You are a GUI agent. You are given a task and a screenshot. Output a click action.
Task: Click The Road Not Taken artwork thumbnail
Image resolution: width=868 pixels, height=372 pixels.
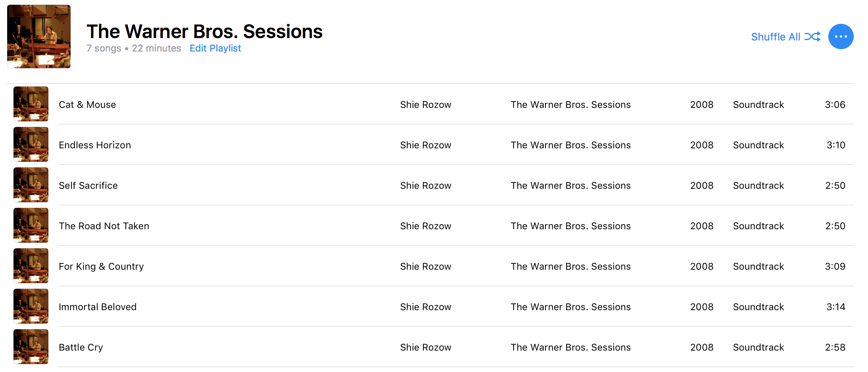pyautogui.click(x=31, y=225)
